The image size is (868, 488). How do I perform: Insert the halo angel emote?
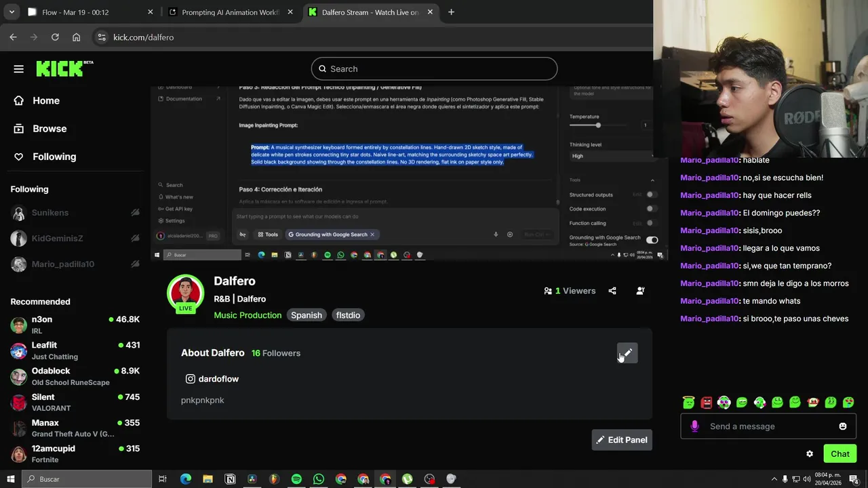(x=689, y=403)
